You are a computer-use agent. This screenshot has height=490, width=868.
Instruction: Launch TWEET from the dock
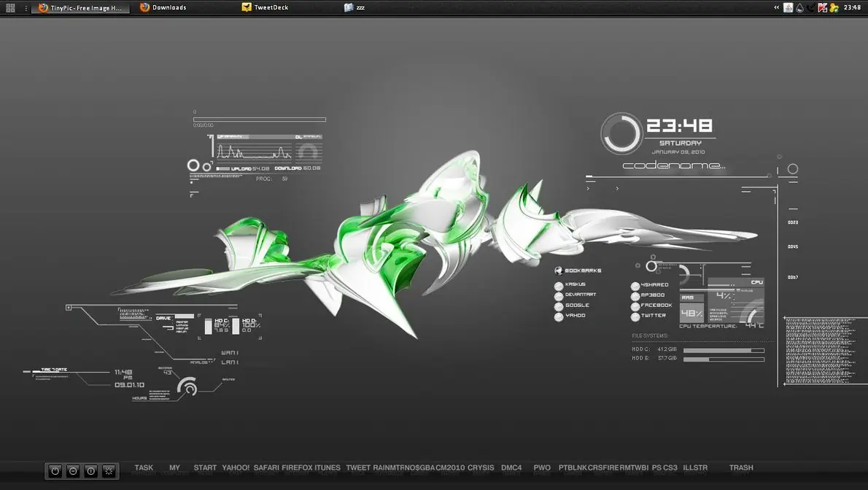coord(358,468)
